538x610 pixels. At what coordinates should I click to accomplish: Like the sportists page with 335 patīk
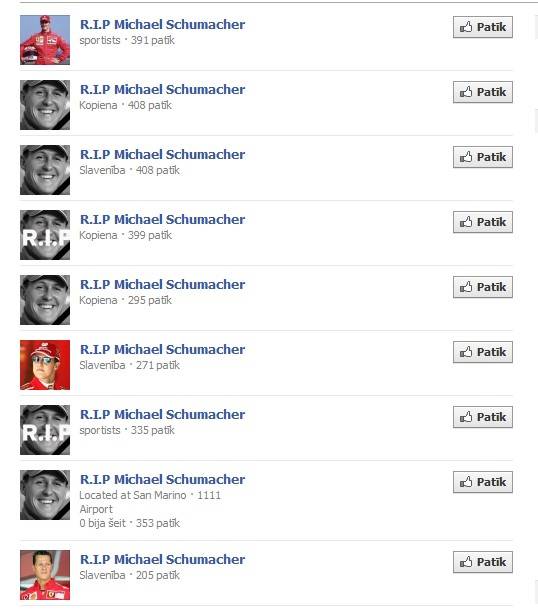pos(483,417)
